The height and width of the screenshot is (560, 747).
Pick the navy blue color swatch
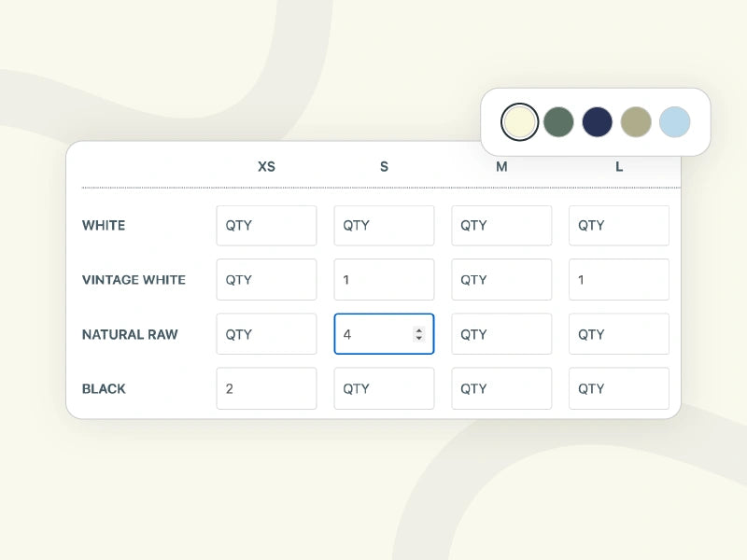coord(597,122)
